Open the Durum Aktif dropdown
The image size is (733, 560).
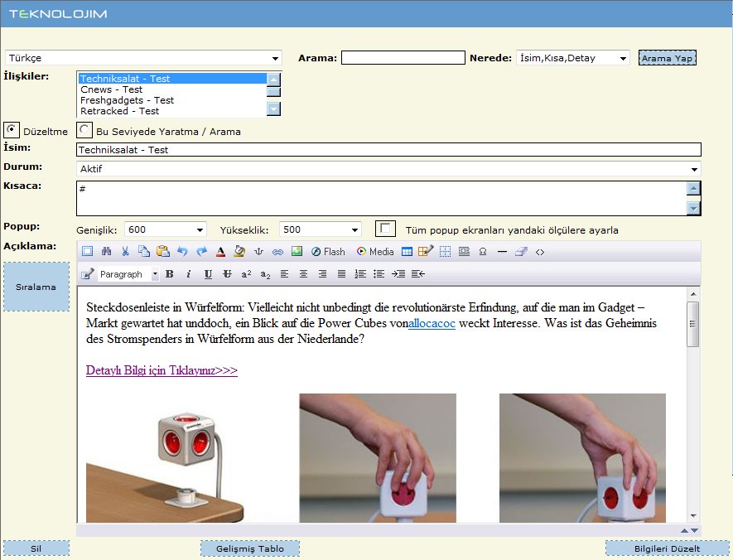pyautogui.click(x=388, y=169)
